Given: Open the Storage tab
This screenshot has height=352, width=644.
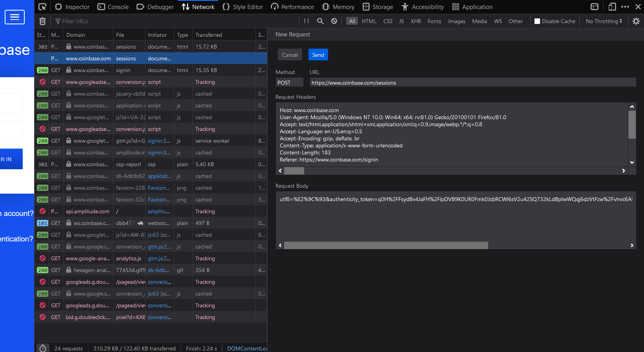Looking at the screenshot, I should click(x=378, y=7).
